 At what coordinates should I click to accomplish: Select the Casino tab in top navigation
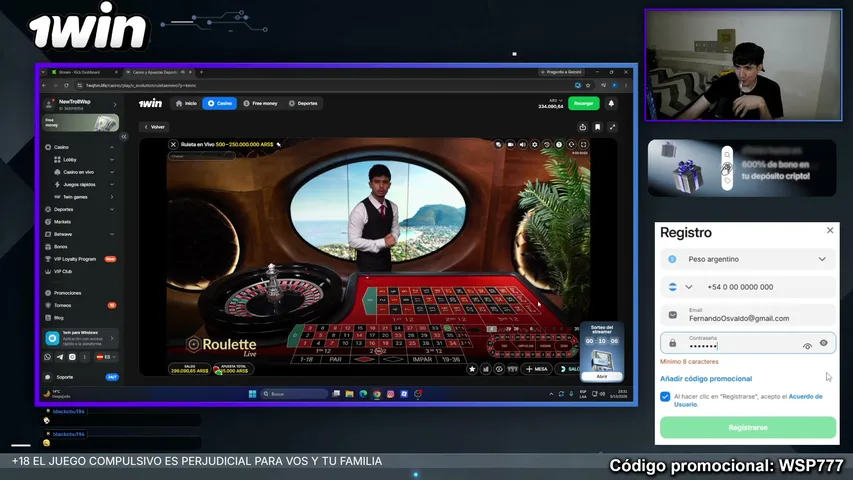pyautogui.click(x=220, y=103)
